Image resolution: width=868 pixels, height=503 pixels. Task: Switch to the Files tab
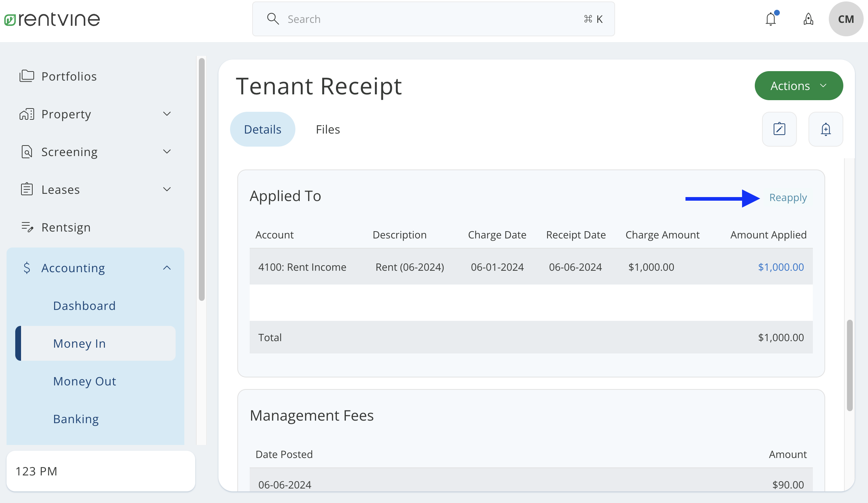pos(327,129)
